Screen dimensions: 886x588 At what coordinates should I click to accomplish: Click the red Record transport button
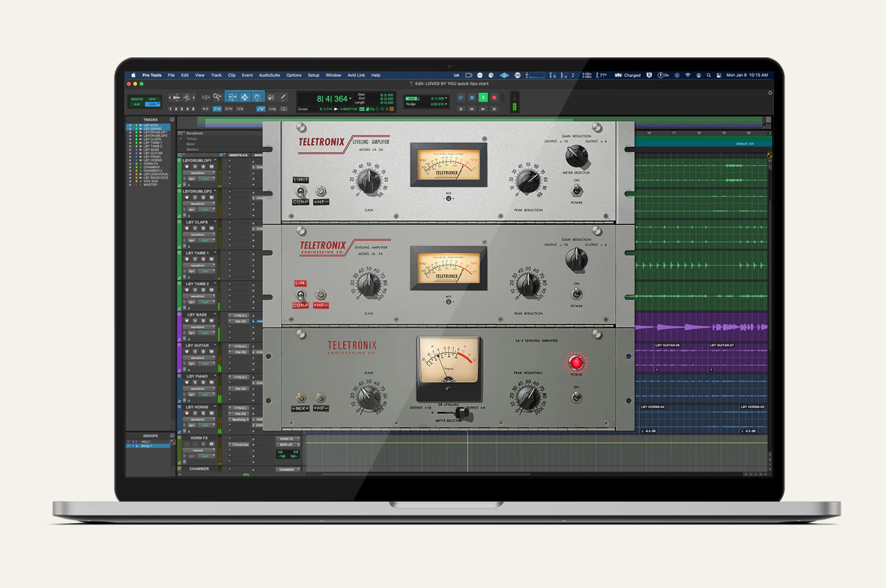[494, 98]
